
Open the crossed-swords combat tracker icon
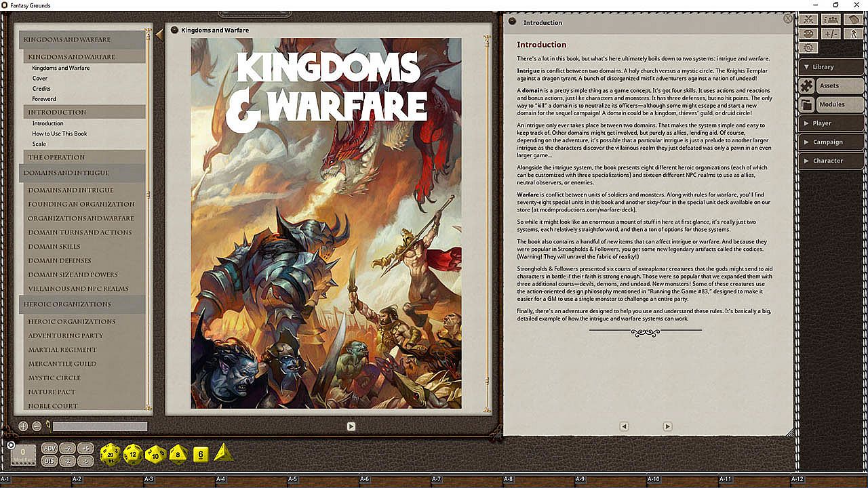(x=808, y=20)
